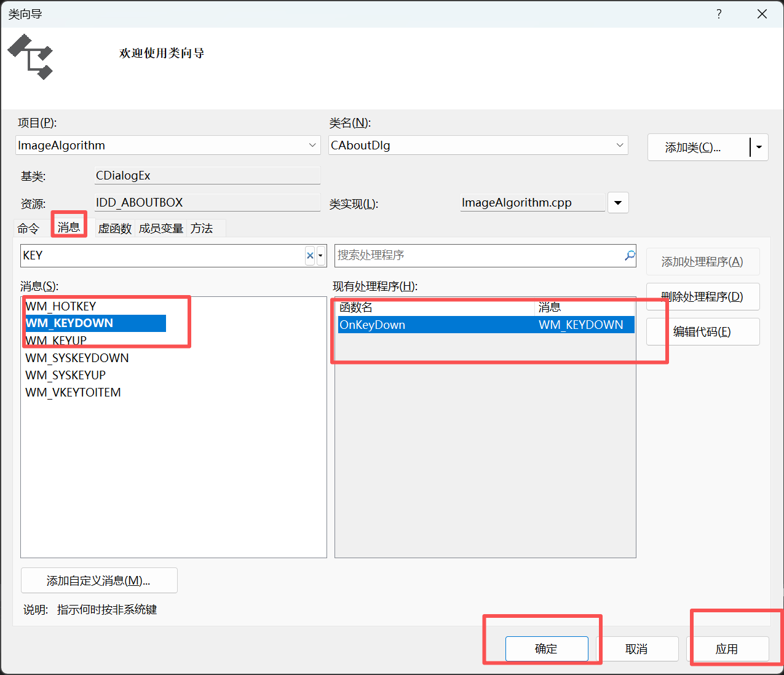
Task: Switch to the 命令 tab
Action: click(x=28, y=229)
